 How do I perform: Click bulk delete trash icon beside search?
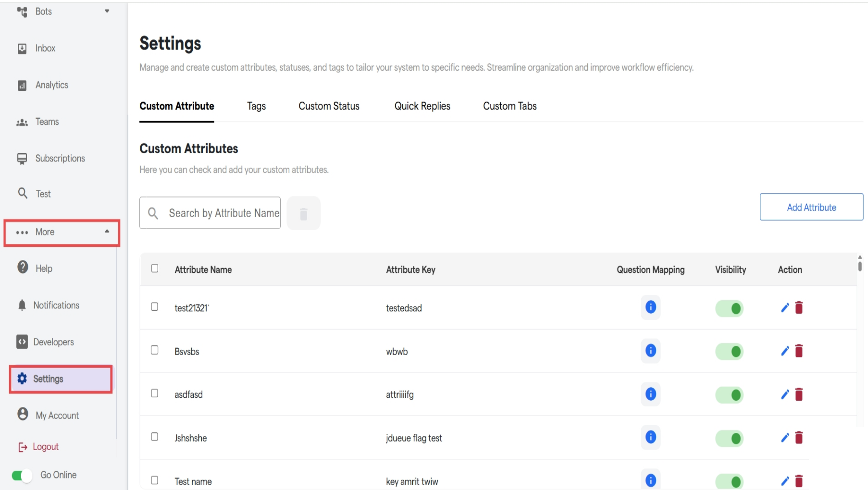(x=304, y=213)
